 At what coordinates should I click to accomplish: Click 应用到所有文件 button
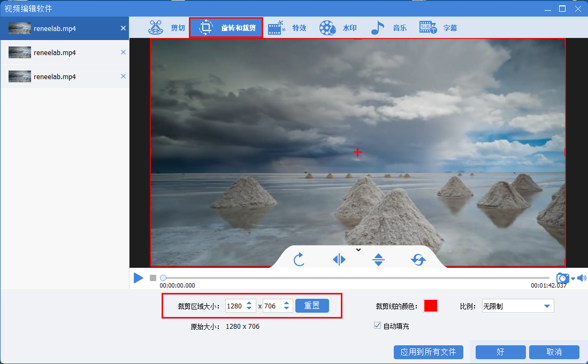[x=428, y=352]
